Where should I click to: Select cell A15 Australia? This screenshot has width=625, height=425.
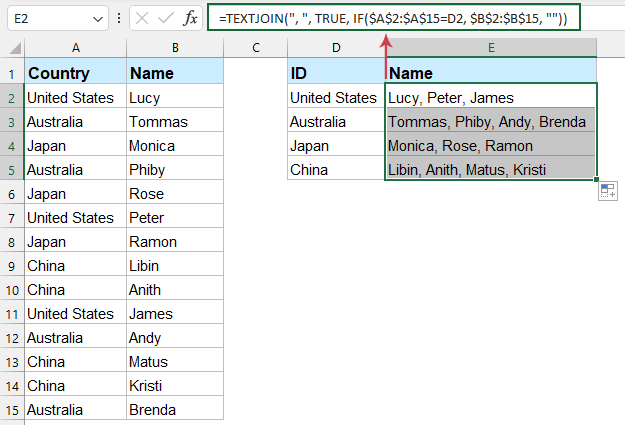pyautogui.click(x=76, y=407)
